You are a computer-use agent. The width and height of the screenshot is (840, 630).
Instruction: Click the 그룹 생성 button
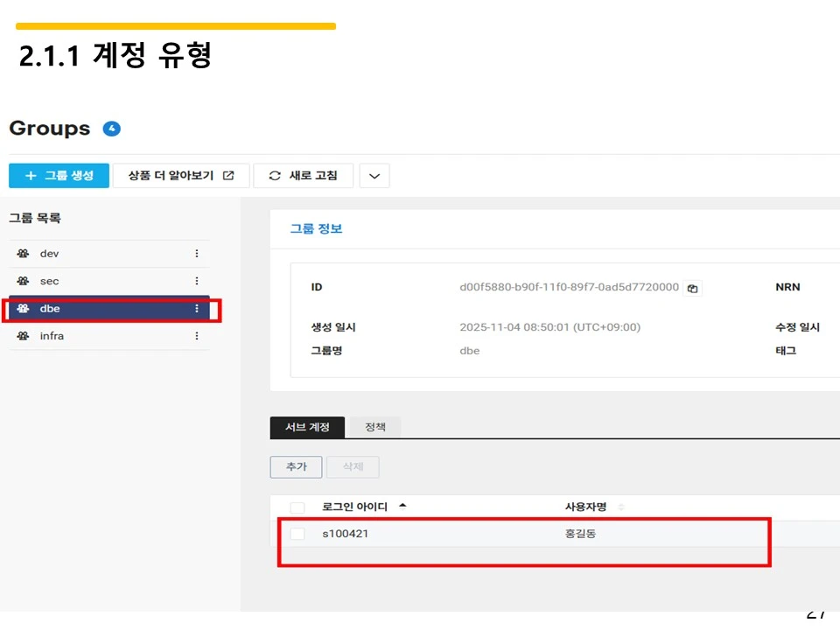click(x=58, y=175)
